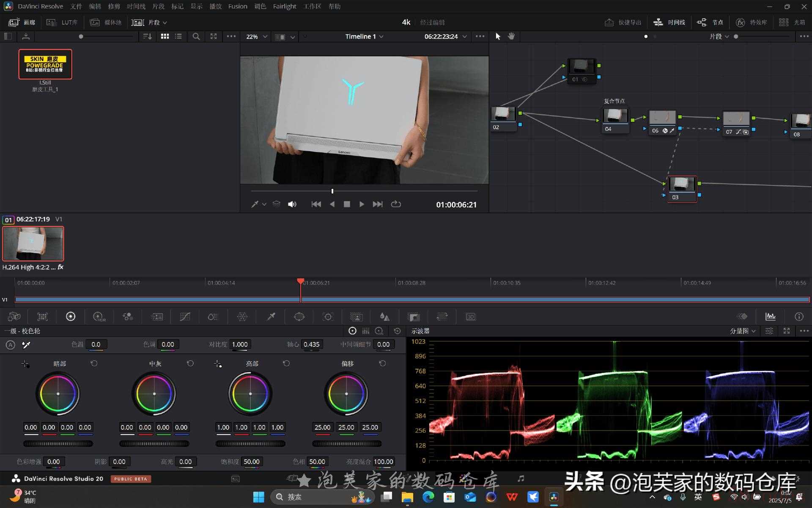The image size is (812, 508).
Task: Open the viewer zoom 22% dropdown
Action: pyautogui.click(x=256, y=36)
